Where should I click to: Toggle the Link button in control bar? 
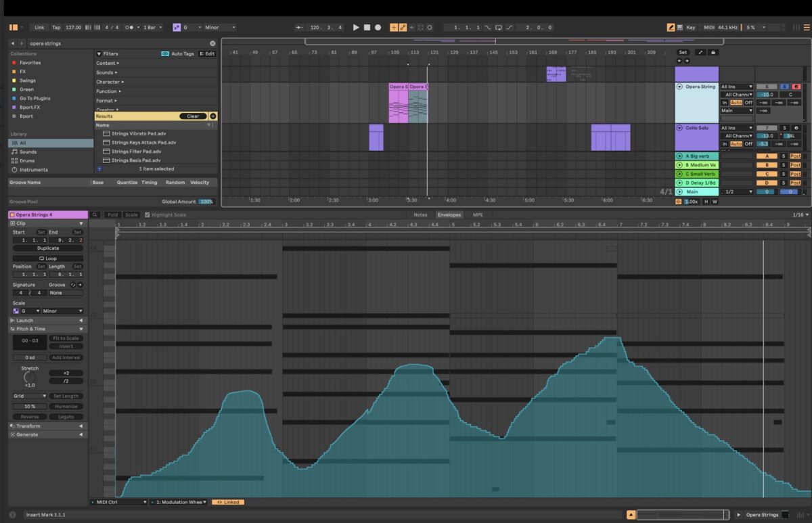(x=39, y=28)
